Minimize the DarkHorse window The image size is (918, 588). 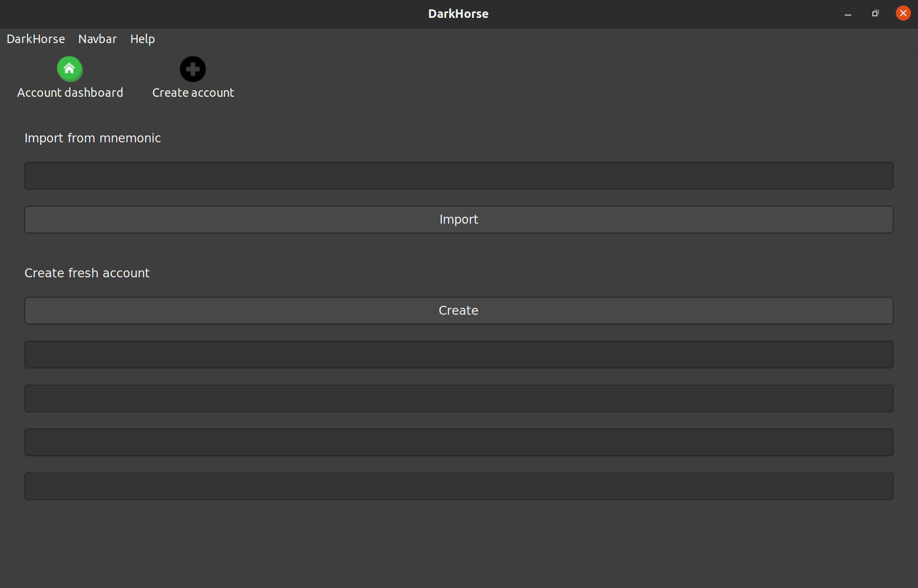(848, 14)
